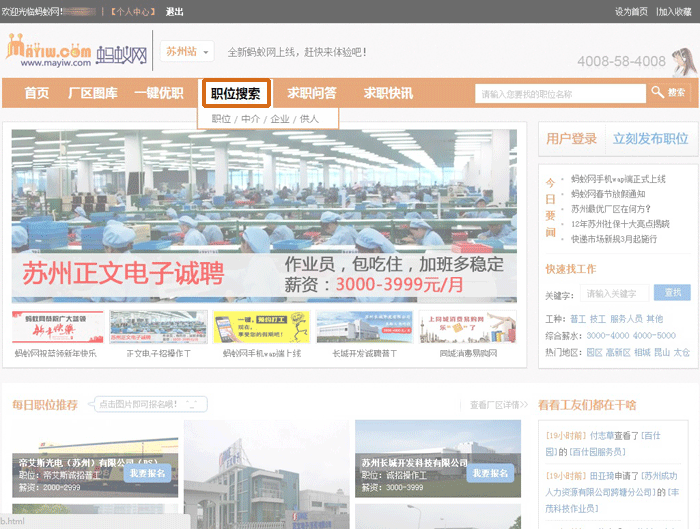
Task: Open news 蚂蚁网手机wap端正式上线
Action: 618,179
